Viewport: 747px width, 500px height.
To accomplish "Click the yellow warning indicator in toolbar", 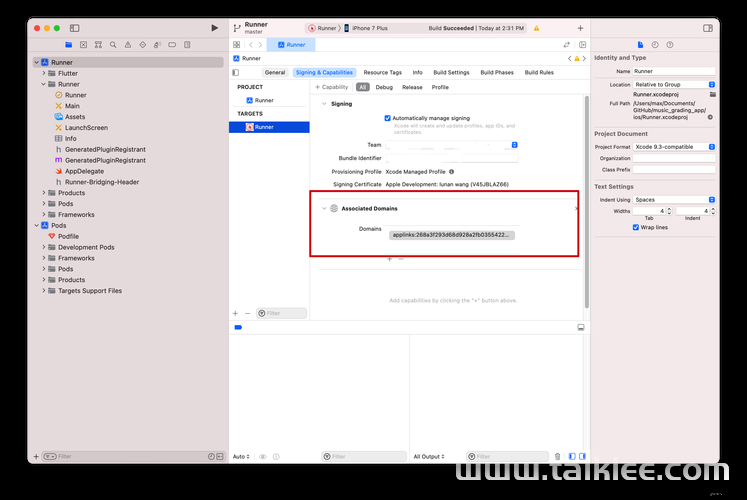I will pos(536,28).
